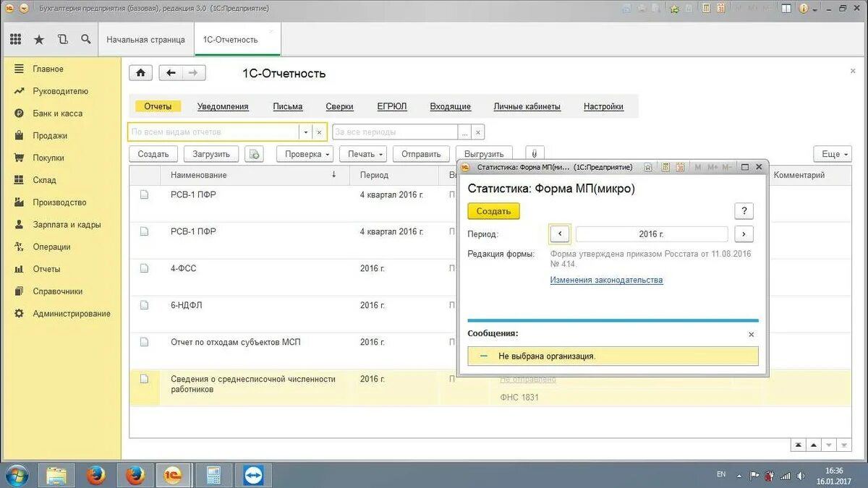Open the Сверки section tab

point(339,106)
